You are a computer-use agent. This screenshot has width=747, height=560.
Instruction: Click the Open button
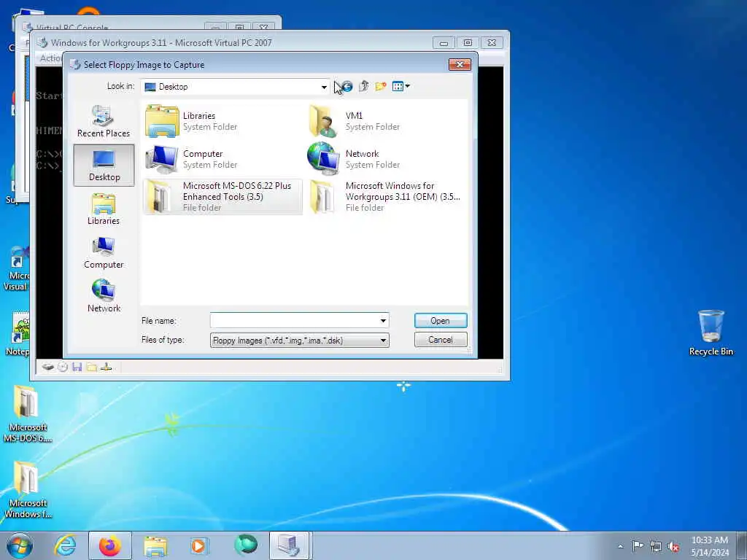tap(440, 321)
